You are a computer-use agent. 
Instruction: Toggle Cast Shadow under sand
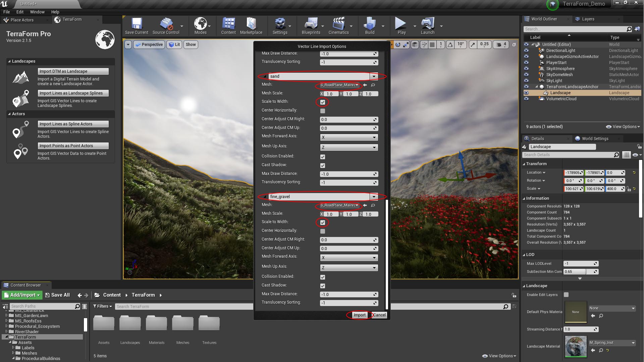coord(323,166)
